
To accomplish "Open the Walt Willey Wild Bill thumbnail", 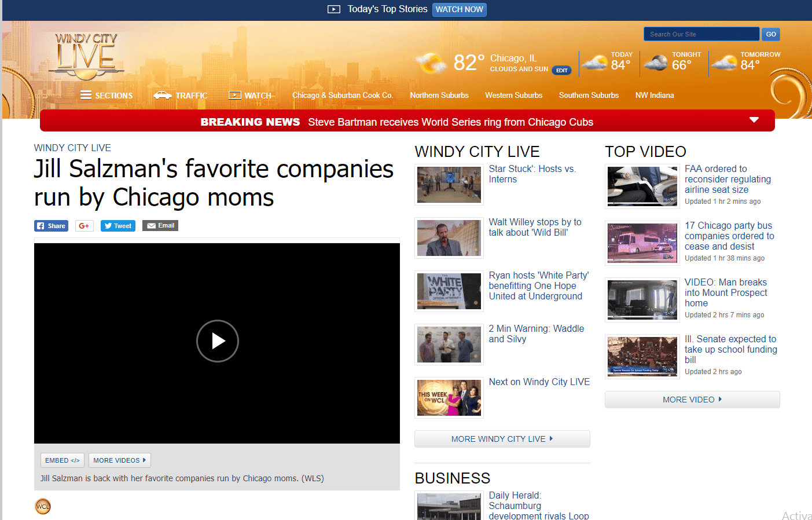I will coord(449,238).
